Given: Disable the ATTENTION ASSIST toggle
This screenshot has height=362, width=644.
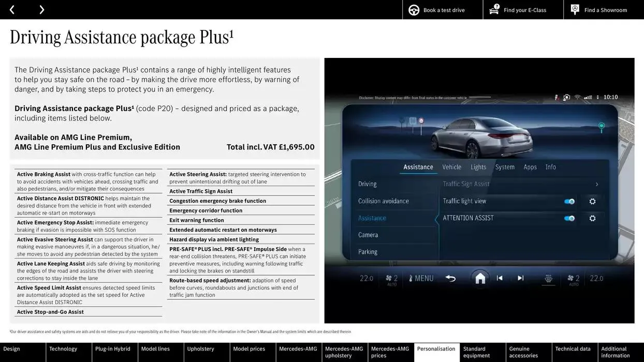Looking at the screenshot, I should pyautogui.click(x=569, y=218).
